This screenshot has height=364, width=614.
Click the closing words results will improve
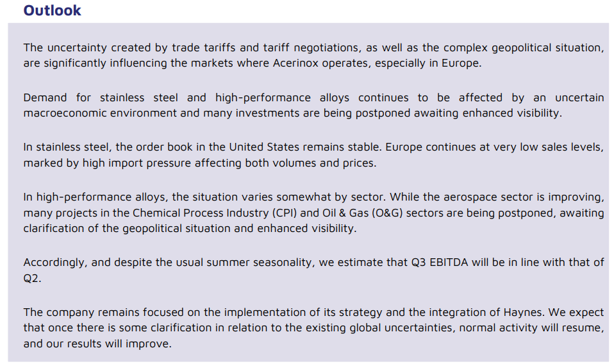[119, 343]
